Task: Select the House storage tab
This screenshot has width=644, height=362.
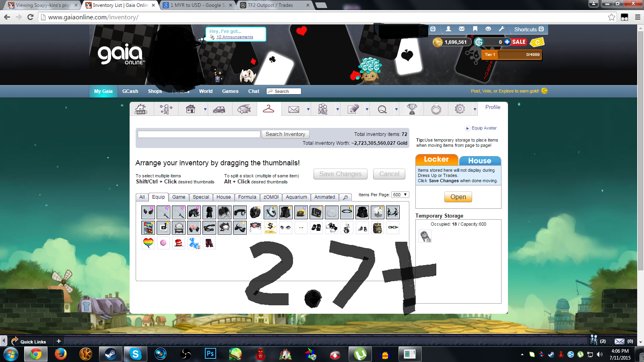Action: coord(480,160)
